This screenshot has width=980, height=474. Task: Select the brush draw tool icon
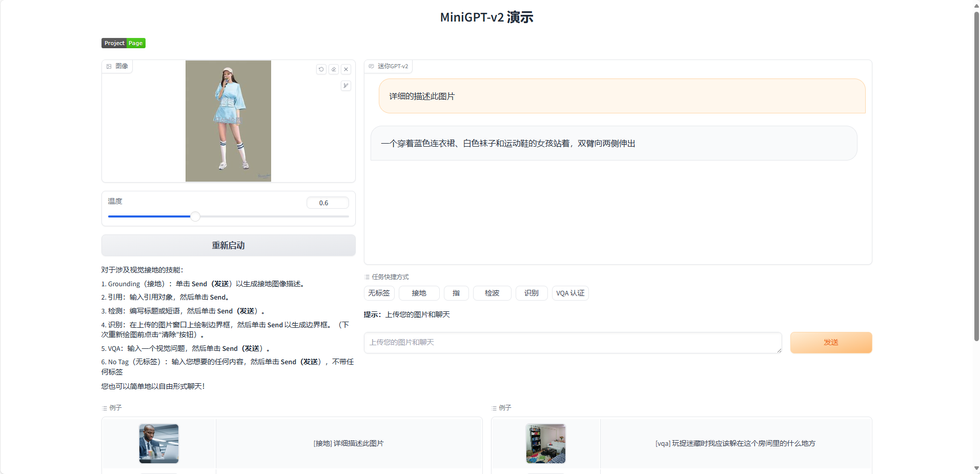(346, 86)
